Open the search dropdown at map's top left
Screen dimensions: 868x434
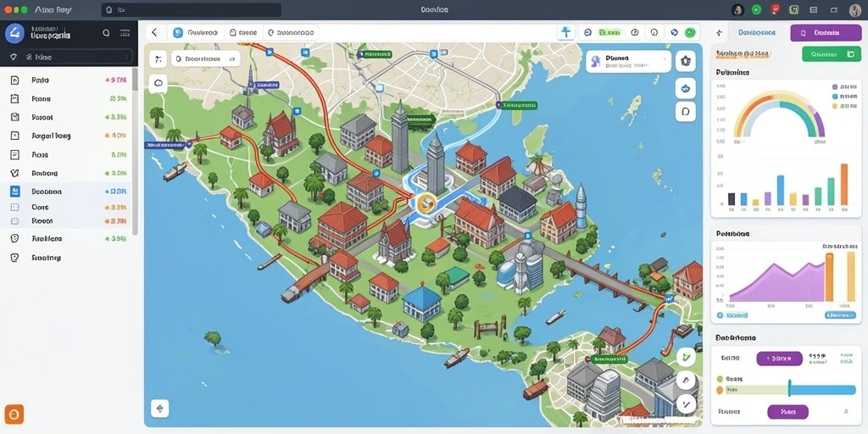205,58
